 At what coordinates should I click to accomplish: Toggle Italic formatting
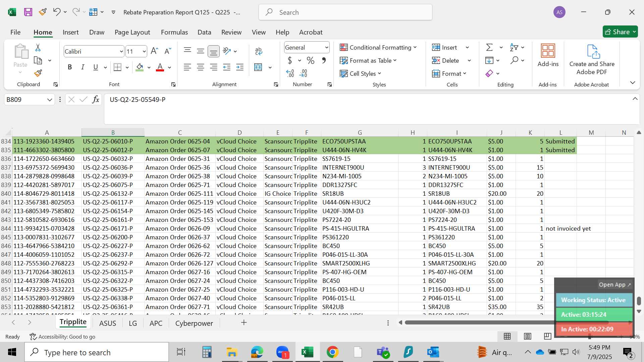pos(83,67)
